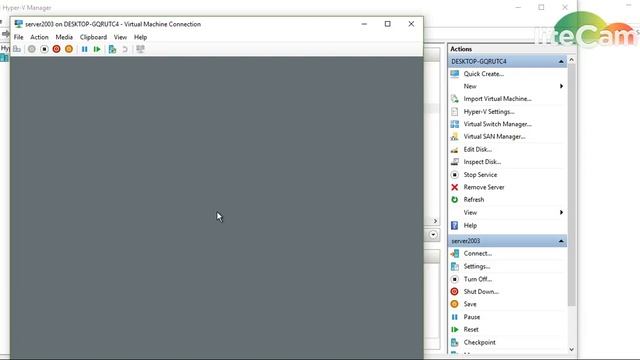Screen dimensions: 640x360
Task: Open the Media menu
Action: [x=64, y=37]
